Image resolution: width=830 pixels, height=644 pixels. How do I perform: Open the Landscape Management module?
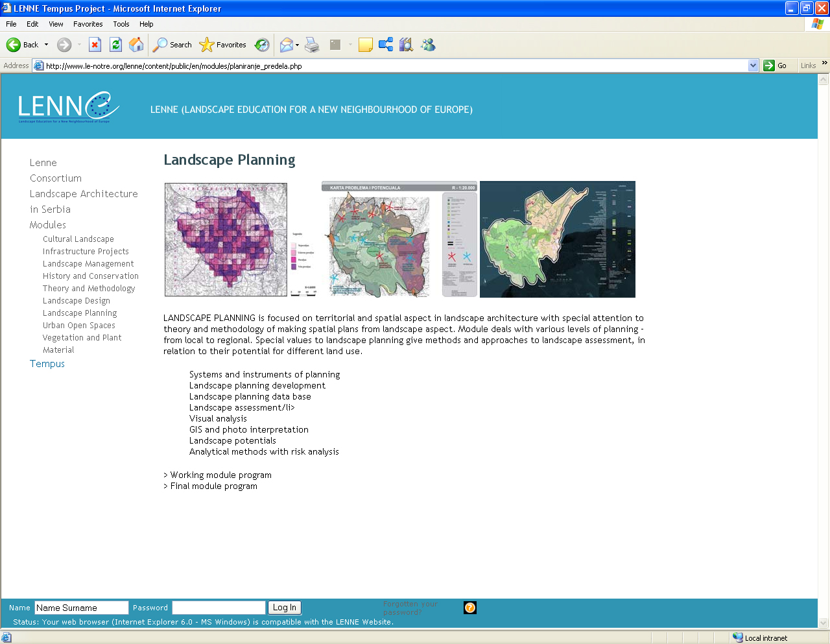pyautogui.click(x=88, y=264)
